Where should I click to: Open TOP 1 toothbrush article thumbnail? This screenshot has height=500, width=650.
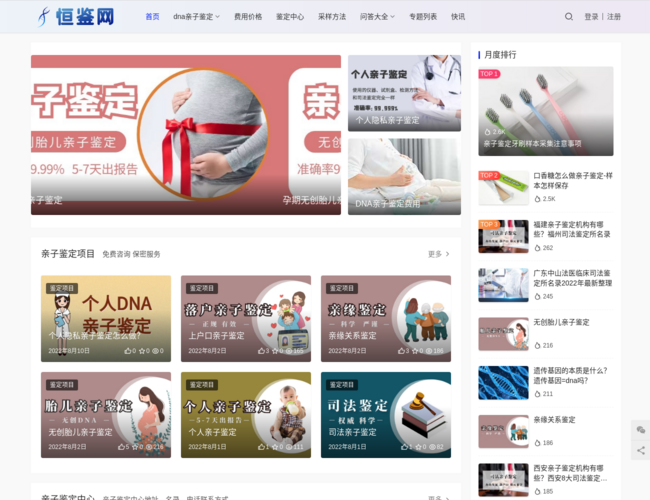546,111
